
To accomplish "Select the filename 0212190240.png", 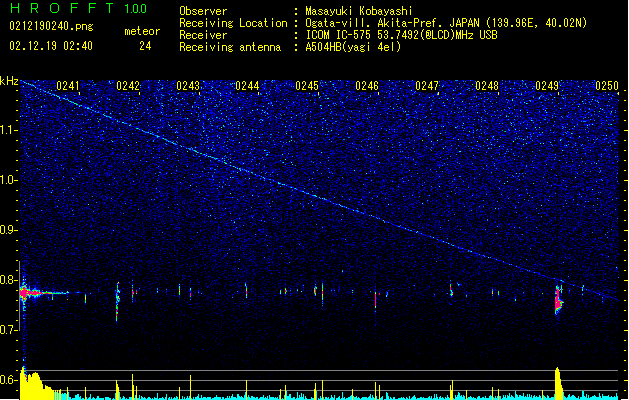I will (x=51, y=27).
